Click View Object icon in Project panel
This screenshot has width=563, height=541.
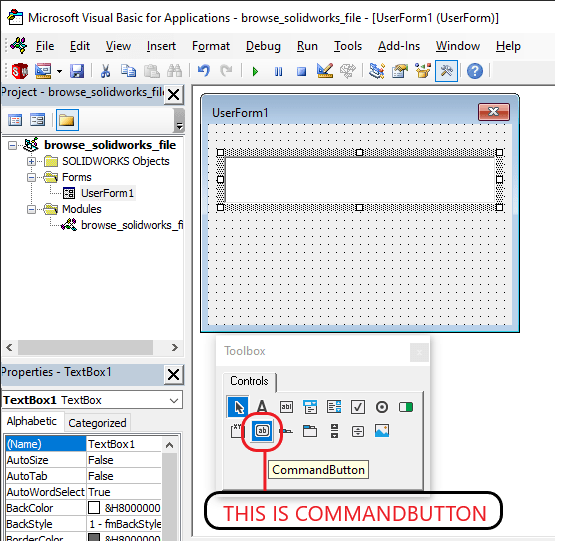pyautogui.click(x=37, y=120)
